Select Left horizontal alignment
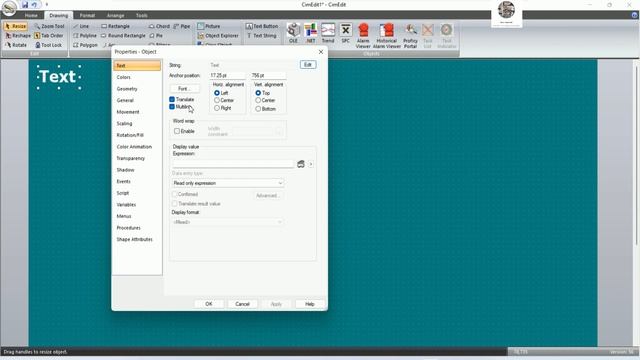The image size is (640, 360). [217, 93]
